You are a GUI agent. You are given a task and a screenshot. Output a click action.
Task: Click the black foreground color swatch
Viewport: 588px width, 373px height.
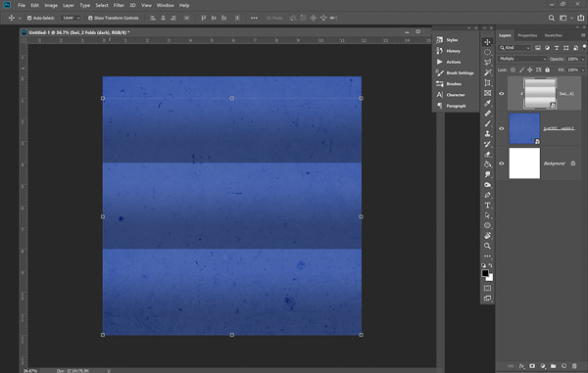pyautogui.click(x=485, y=273)
